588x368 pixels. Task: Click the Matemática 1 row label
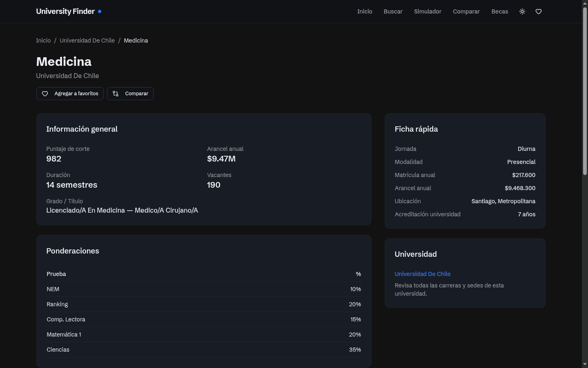(64, 334)
